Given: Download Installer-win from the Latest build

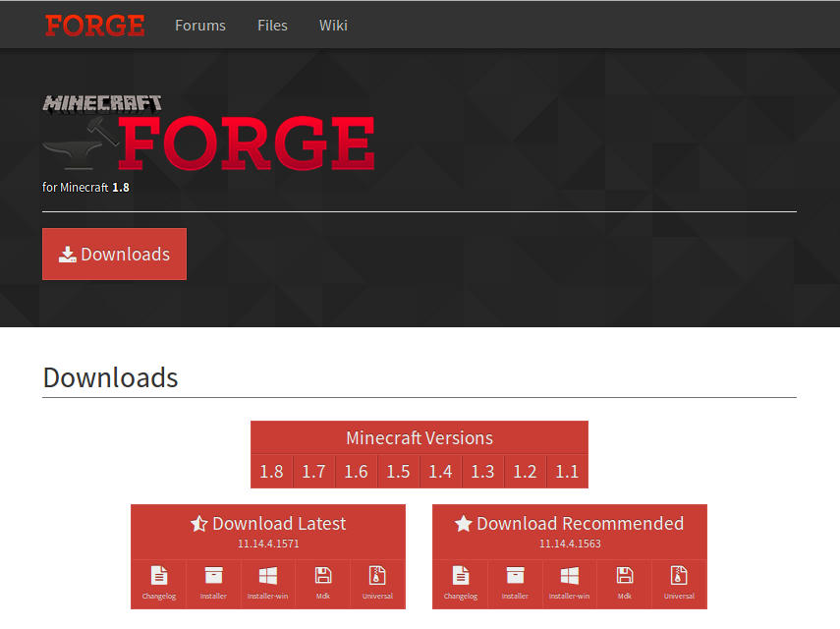Looking at the screenshot, I should [267, 582].
